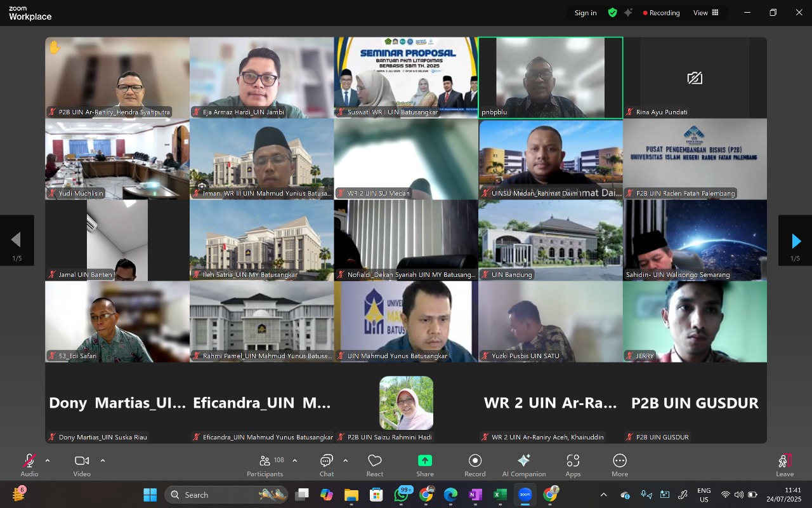Image resolution: width=812 pixels, height=508 pixels.
Task: Go to previous gallery page arrow
Action: (x=16, y=241)
